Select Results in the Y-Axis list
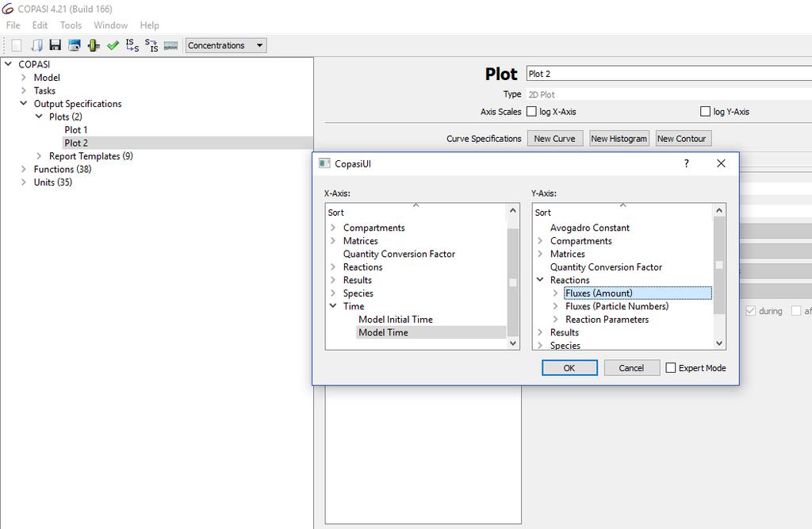Image resolution: width=812 pixels, height=529 pixels. pyautogui.click(x=565, y=332)
